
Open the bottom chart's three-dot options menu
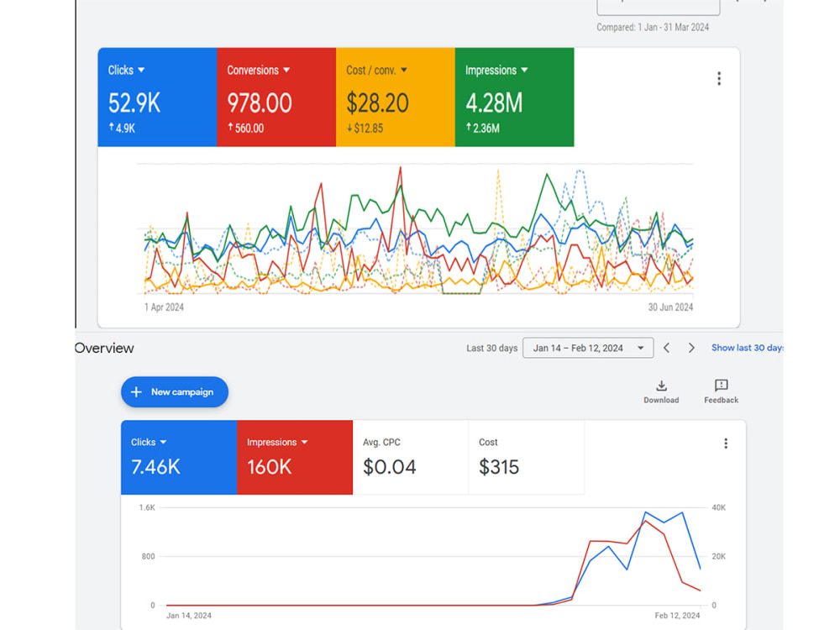726,443
